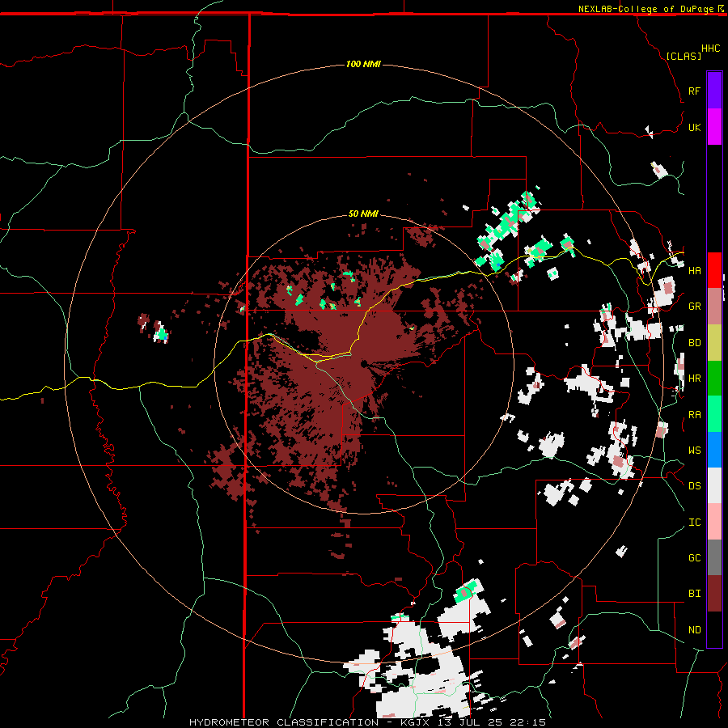This screenshot has width=728, height=728.
Task: Click the KGJX radar site identifier
Action: 417,722
